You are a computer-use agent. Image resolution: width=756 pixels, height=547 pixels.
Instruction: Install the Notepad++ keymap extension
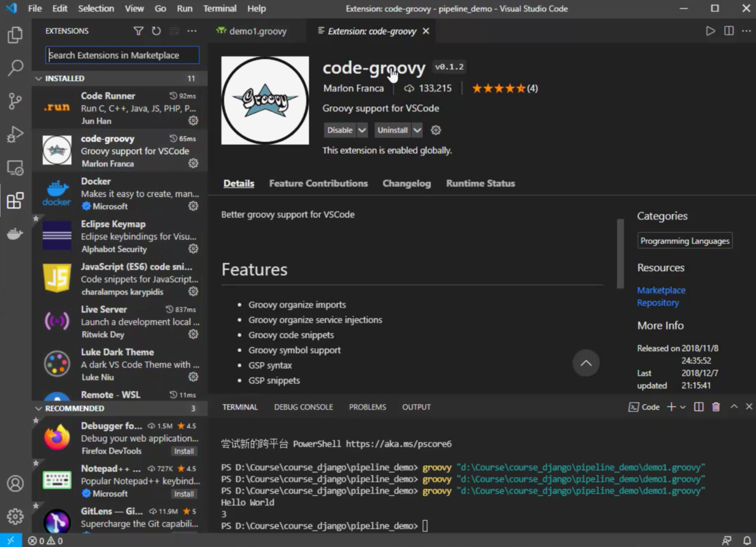tap(184, 494)
